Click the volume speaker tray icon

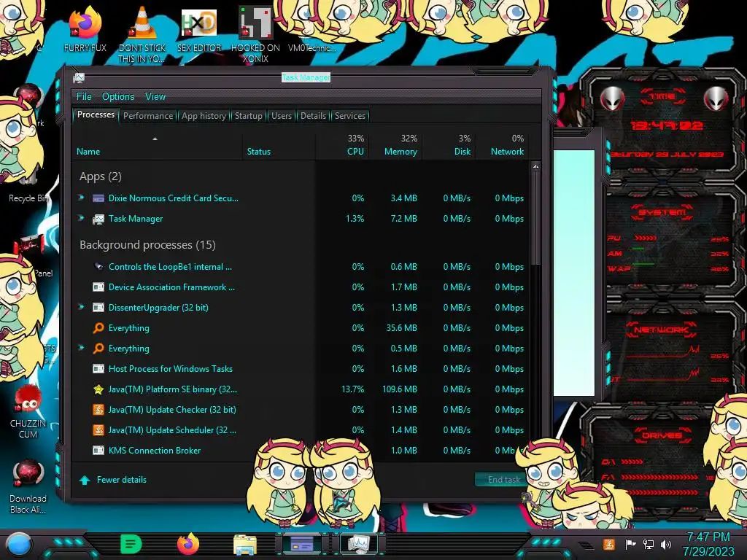666,544
